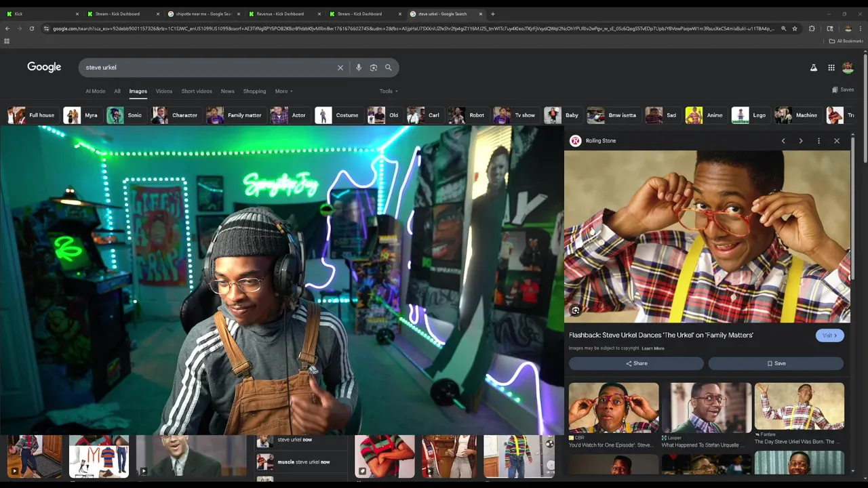Click the Visit button
This screenshot has height=488, width=868.
(x=829, y=335)
